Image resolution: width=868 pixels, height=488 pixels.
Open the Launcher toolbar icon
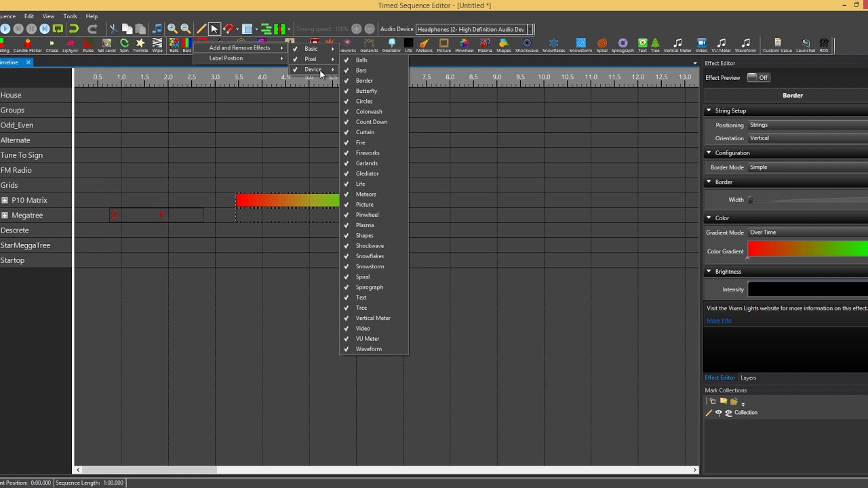pos(806,45)
